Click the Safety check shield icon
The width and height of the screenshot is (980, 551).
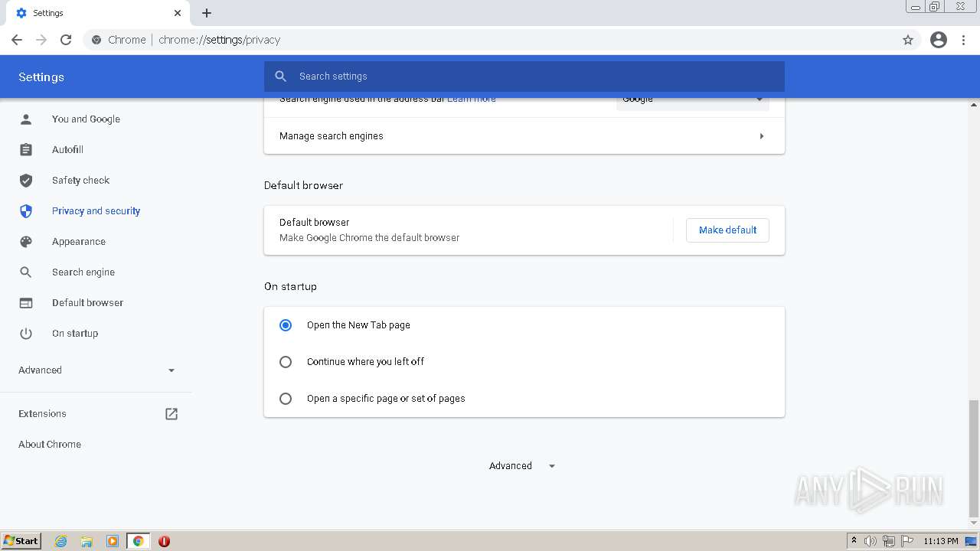[26, 181]
